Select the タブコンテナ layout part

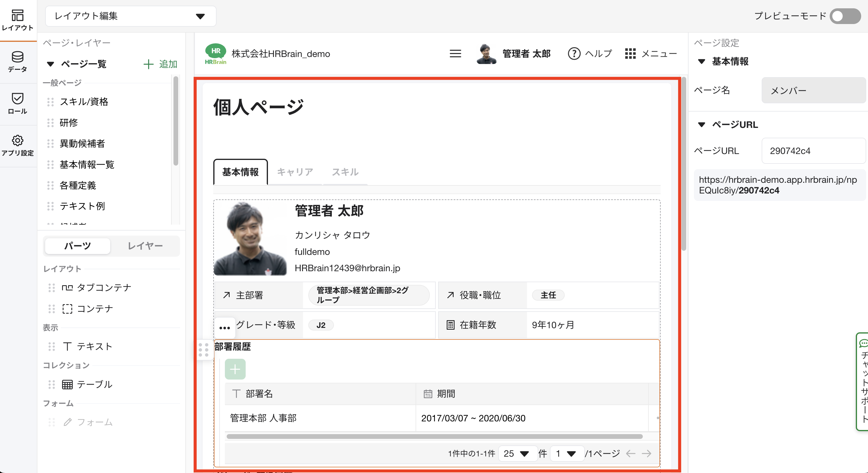tap(103, 288)
